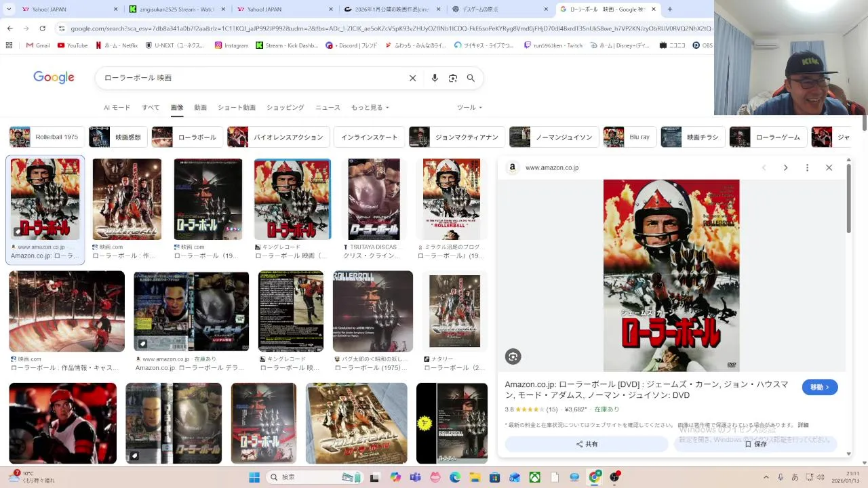Open the ナタリー ローラーボール thumbnail
This screenshot has width=868, height=488.
(x=454, y=311)
